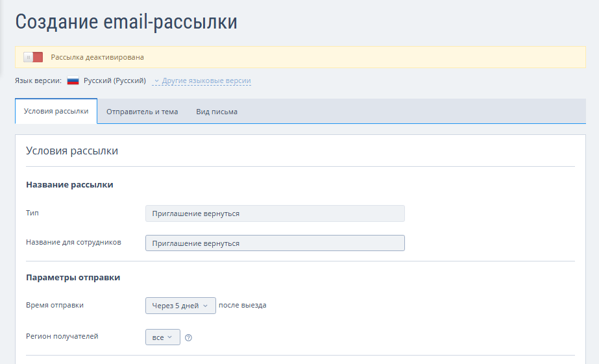The image size is (599, 364).
Task: Toggle the mailing activation switch
Action: (x=33, y=57)
